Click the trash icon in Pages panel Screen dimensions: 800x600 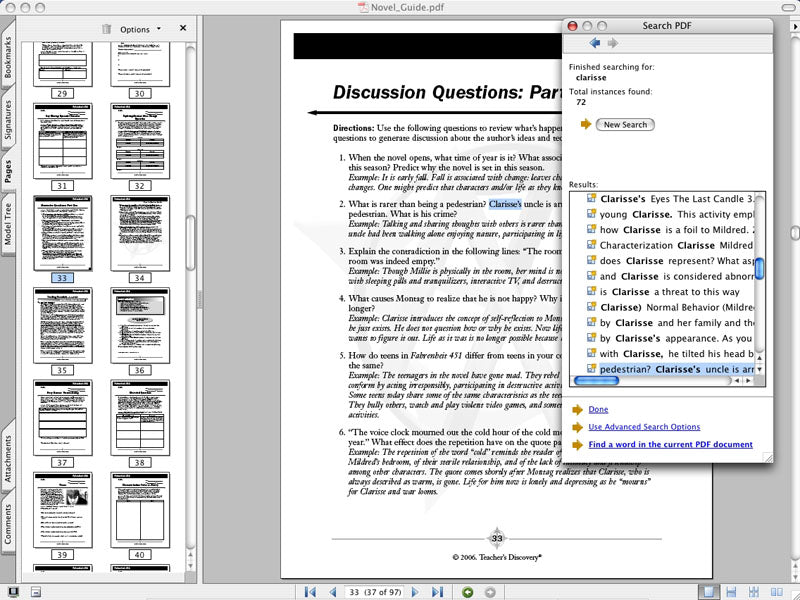click(107, 29)
